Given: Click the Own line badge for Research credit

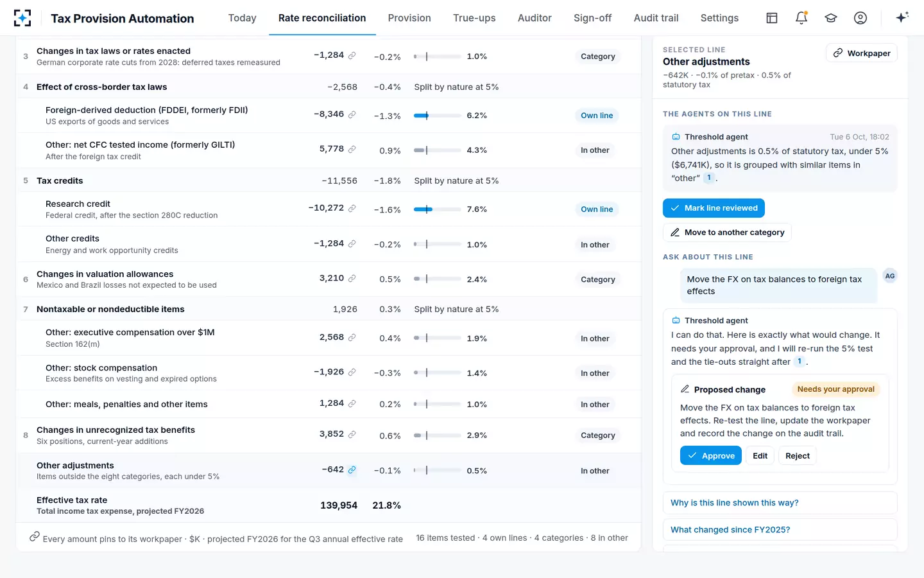Looking at the screenshot, I should 597,209.
